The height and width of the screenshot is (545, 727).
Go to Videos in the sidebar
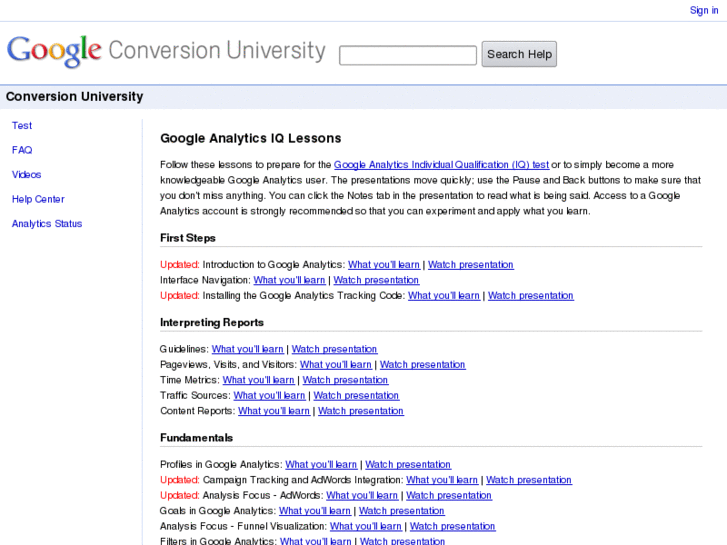tap(27, 175)
